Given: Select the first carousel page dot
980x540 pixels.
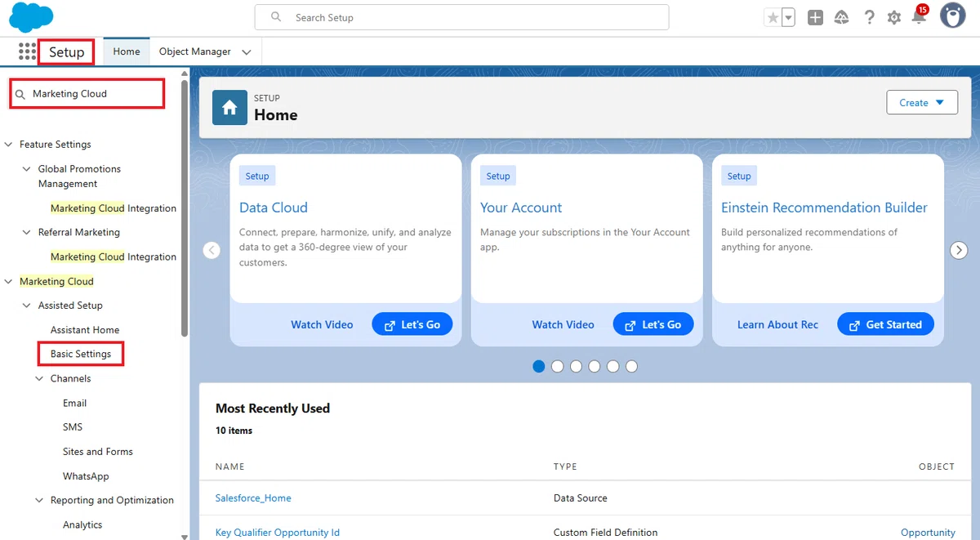Looking at the screenshot, I should (539, 367).
